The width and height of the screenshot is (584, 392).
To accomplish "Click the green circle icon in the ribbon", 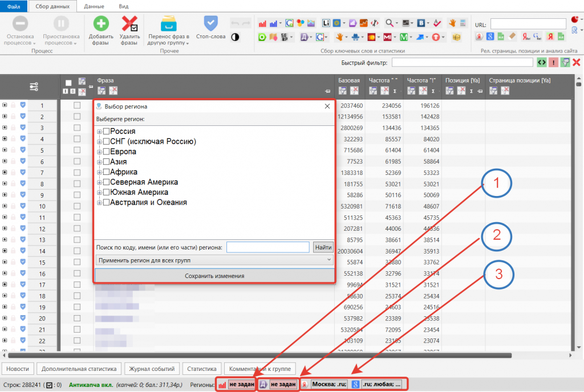I will click(x=262, y=37).
